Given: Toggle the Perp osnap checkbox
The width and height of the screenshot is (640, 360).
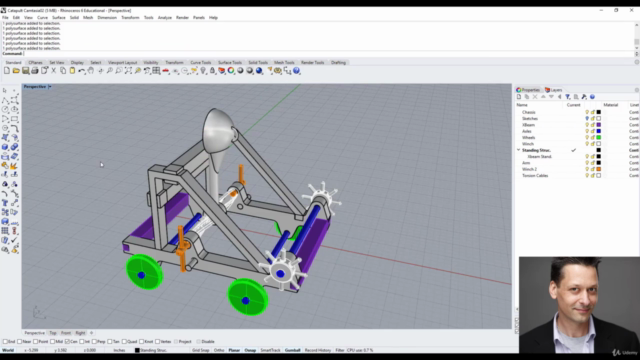Looking at the screenshot, I should (x=95, y=342).
